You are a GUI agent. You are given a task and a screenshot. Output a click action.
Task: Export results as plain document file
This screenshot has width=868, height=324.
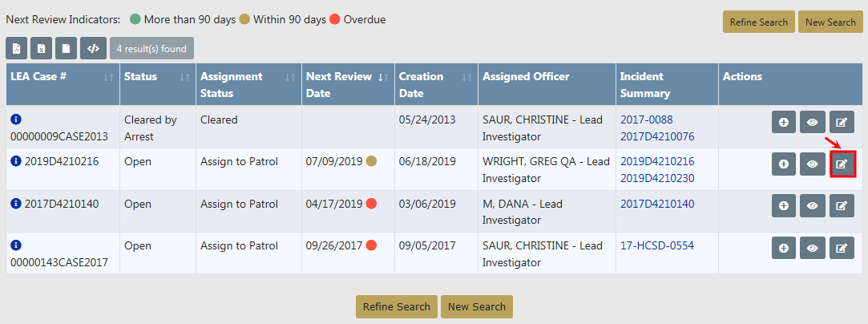pyautogui.click(x=67, y=48)
